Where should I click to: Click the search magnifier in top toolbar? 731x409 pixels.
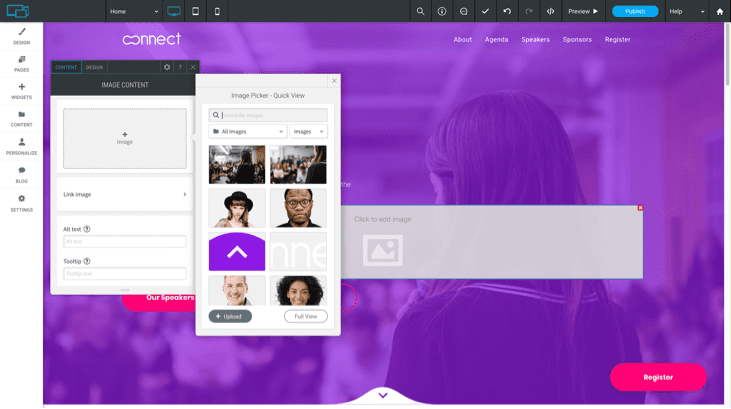(420, 11)
